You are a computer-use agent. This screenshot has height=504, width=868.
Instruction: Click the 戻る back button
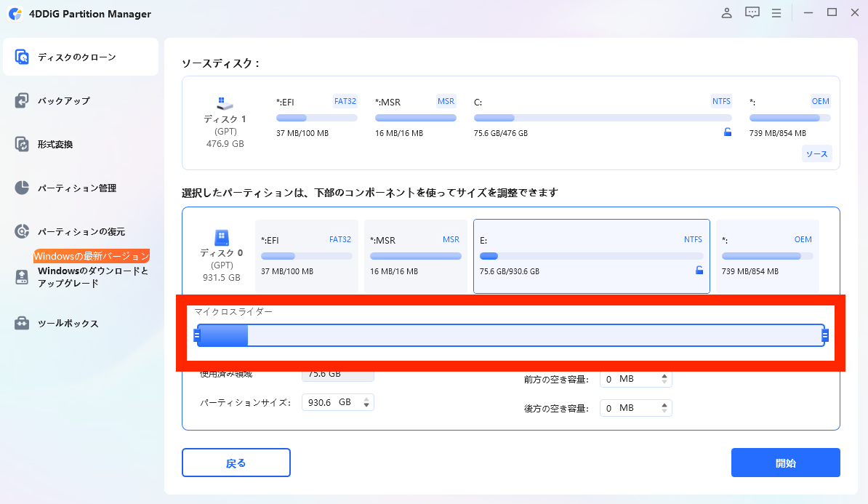coord(236,463)
